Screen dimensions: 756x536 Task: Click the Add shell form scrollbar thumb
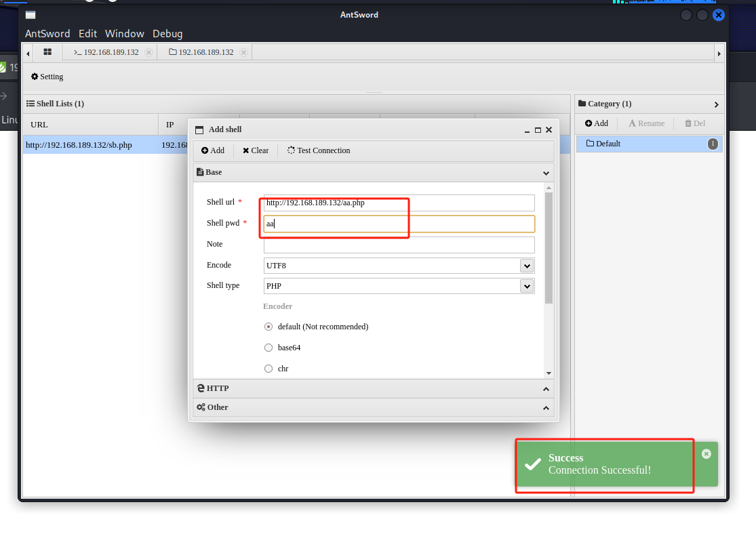pos(549,248)
